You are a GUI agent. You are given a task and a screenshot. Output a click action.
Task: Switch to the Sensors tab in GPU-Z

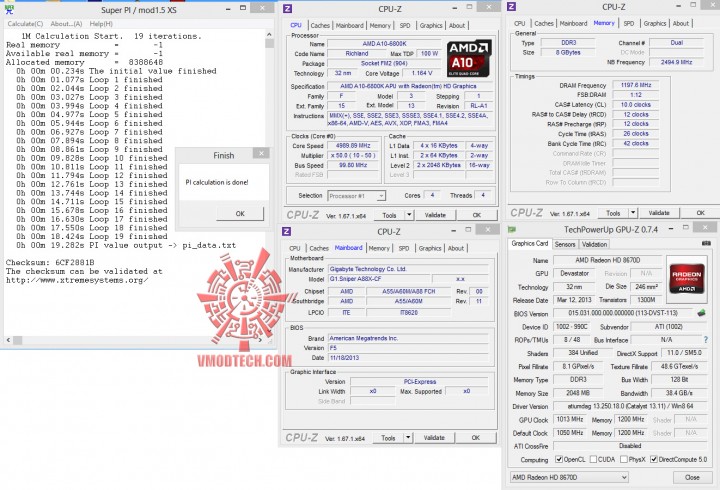(x=565, y=244)
